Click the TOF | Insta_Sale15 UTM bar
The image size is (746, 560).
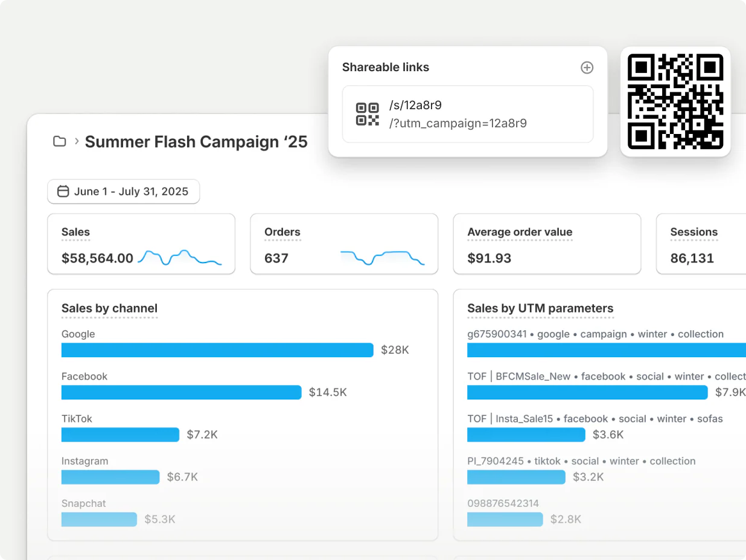pos(526,434)
